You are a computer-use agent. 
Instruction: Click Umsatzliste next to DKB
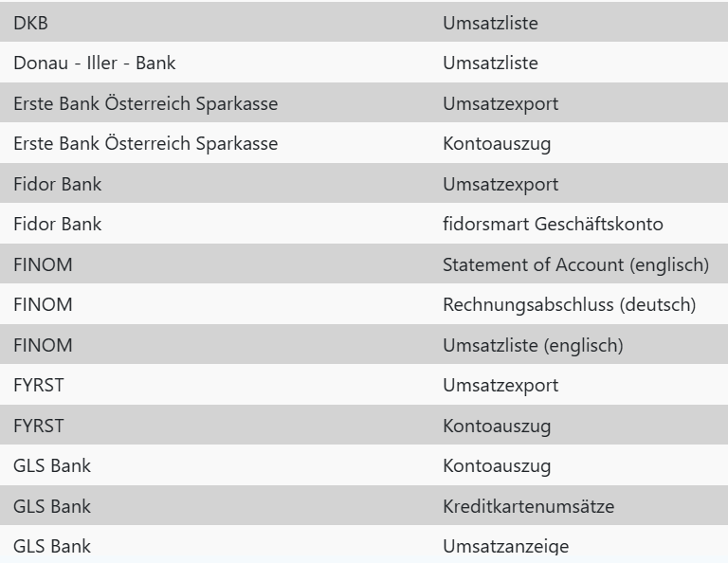tap(490, 23)
